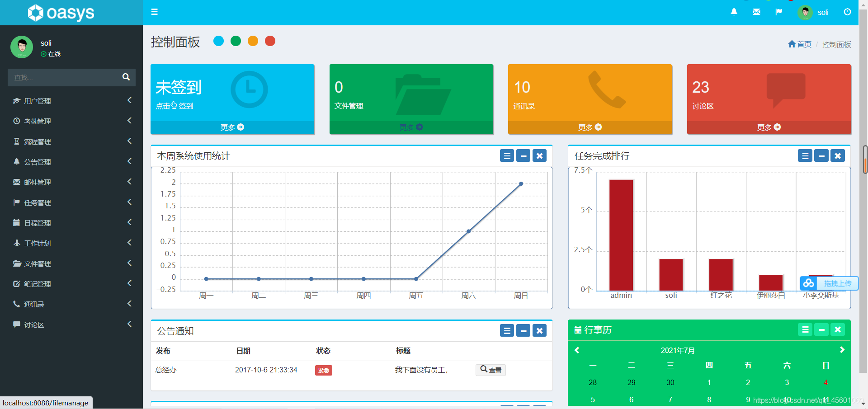The height and width of the screenshot is (409, 868).
Task: Open the mail envelope icon in top bar
Action: coord(756,12)
